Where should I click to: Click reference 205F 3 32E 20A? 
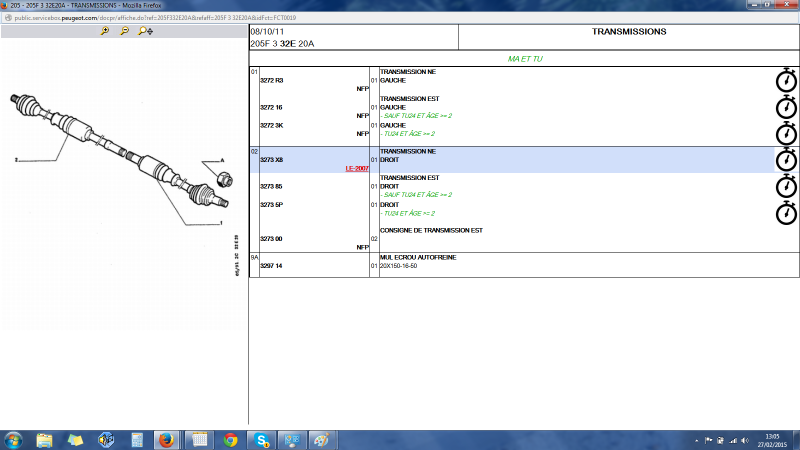coord(282,44)
